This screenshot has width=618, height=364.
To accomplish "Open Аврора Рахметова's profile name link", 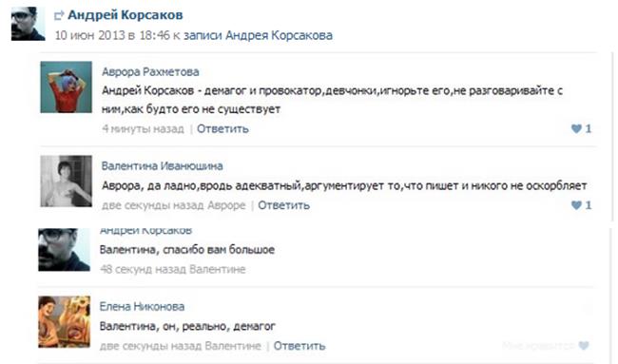I will click(x=150, y=72).
